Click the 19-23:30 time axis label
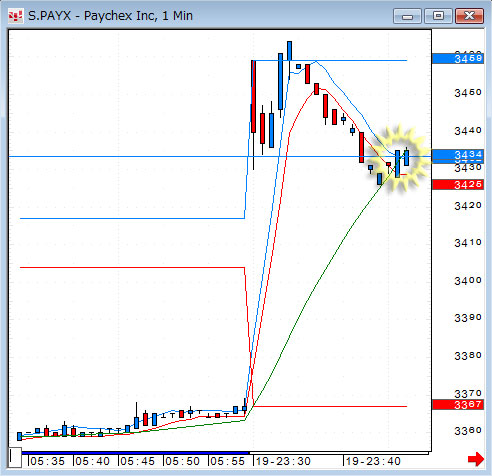492x476 pixels. [283, 461]
